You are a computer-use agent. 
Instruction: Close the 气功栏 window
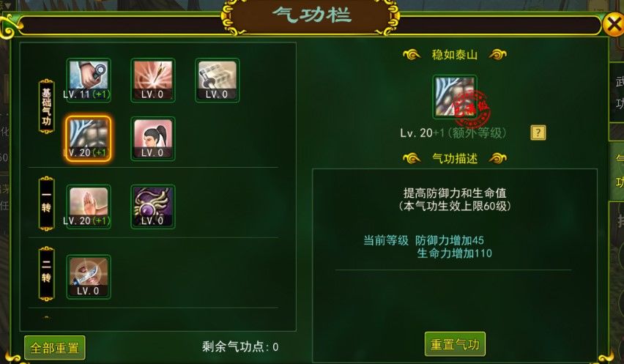tap(613, 25)
